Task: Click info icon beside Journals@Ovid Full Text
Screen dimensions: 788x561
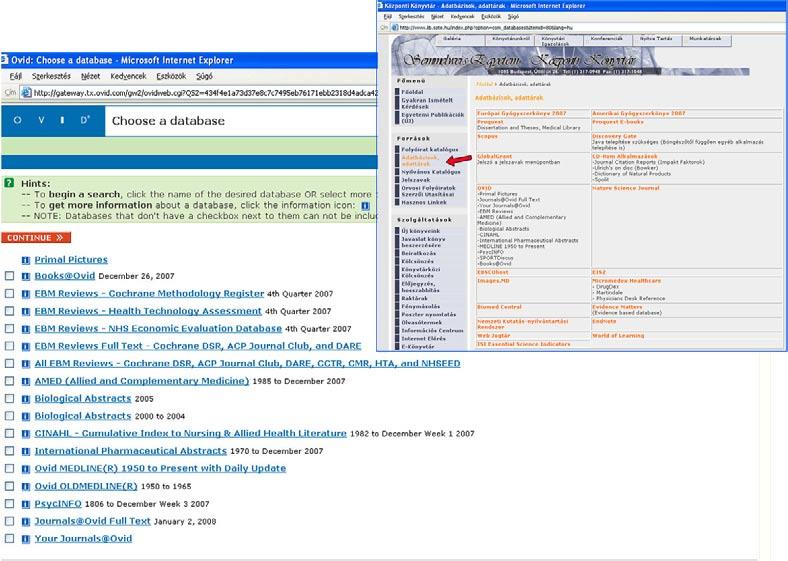Action: [x=26, y=521]
